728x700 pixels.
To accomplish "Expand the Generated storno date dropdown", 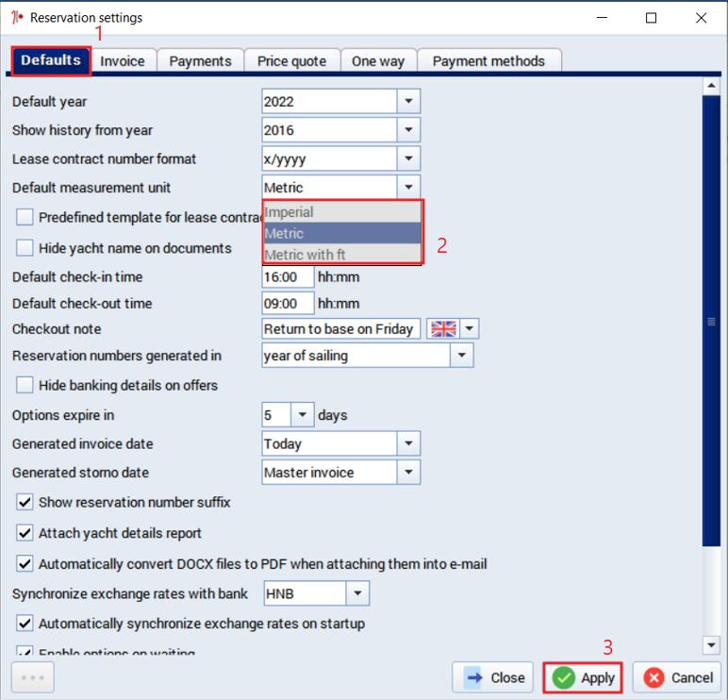I will pyautogui.click(x=408, y=473).
